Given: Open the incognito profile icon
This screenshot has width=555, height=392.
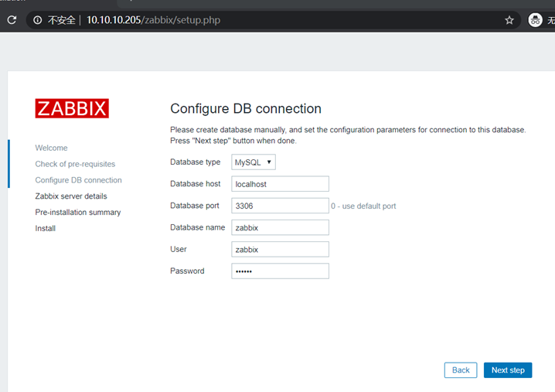Looking at the screenshot, I should pos(535,20).
